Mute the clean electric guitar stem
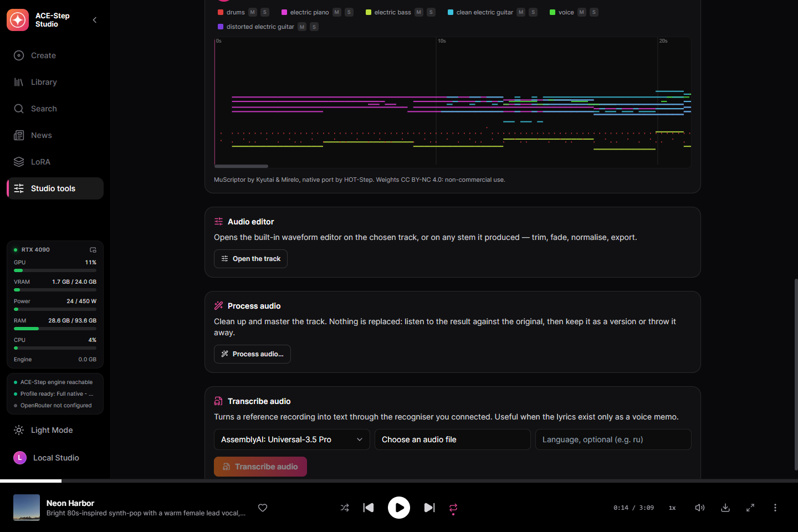Viewport: 798px width, 532px height. click(x=521, y=12)
